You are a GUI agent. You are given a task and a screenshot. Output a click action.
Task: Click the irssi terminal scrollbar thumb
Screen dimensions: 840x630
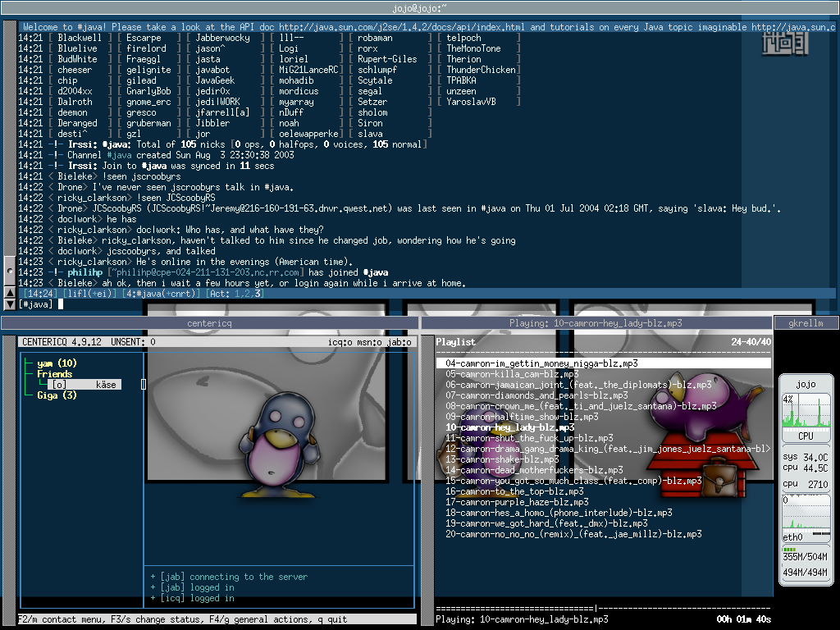(x=9, y=271)
